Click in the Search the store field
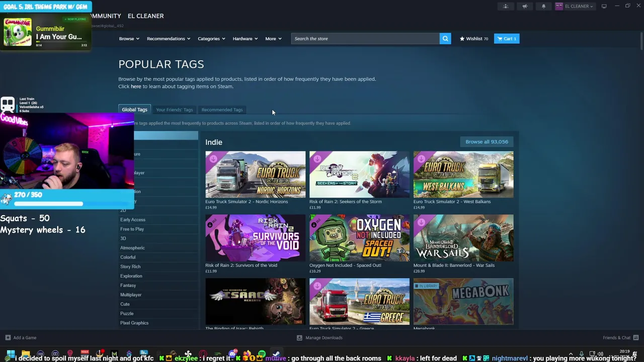The height and width of the screenshot is (362, 644). tap(365, 39)
